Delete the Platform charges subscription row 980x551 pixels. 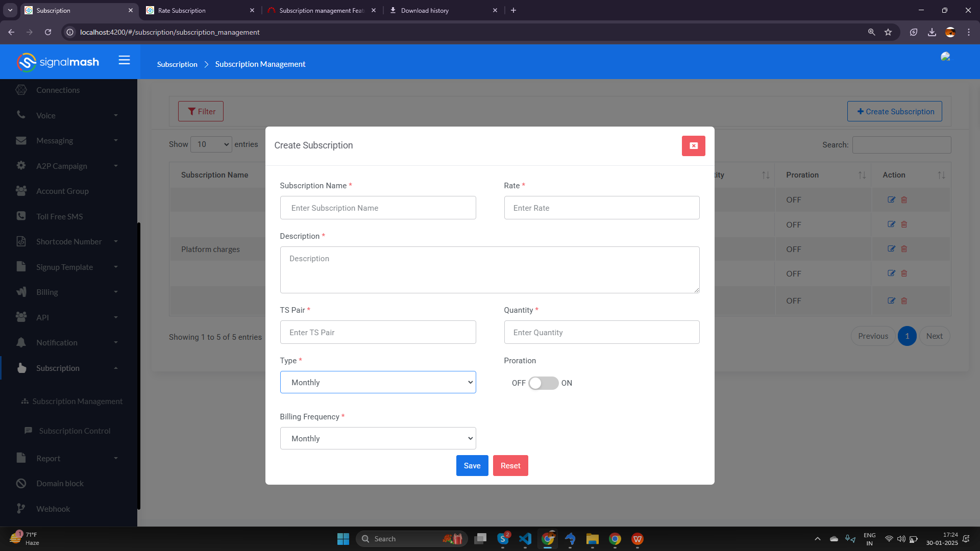904,248
